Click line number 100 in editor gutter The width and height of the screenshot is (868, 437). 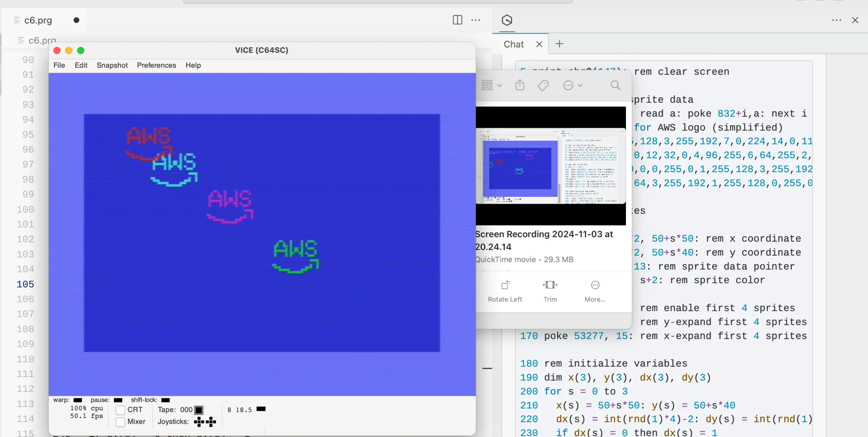point(25,209)
